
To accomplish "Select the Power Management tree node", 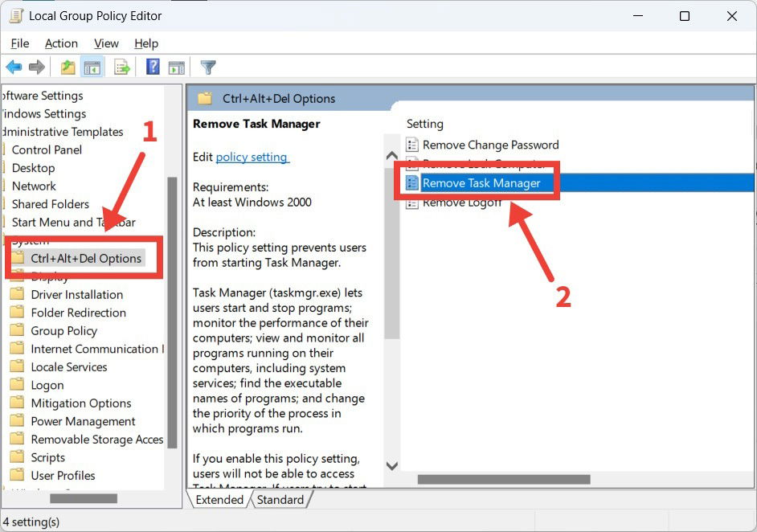I will click(83, 421).
